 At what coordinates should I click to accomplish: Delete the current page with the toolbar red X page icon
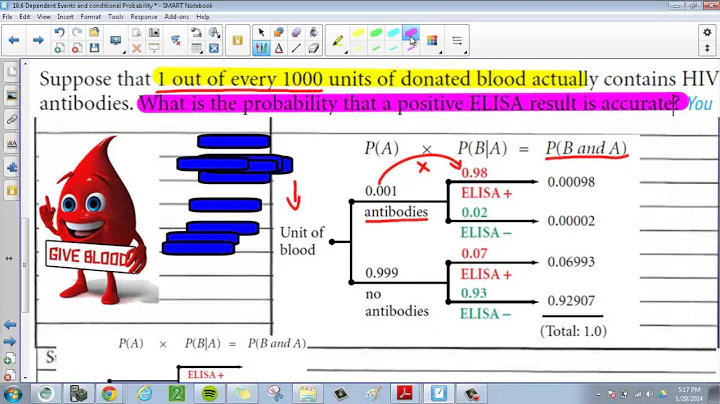coord(77,48)
